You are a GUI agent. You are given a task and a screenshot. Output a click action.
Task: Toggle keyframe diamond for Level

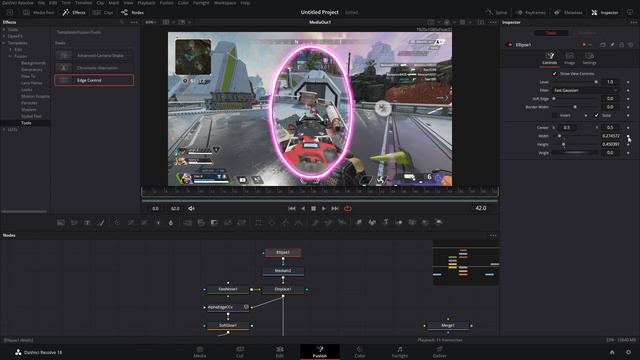coord(628,82)
